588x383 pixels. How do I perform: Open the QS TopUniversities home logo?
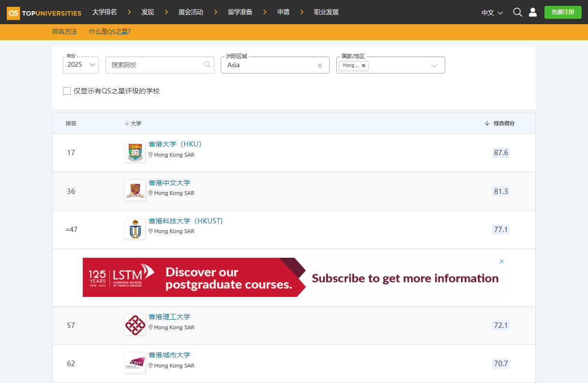coord(44,13)
